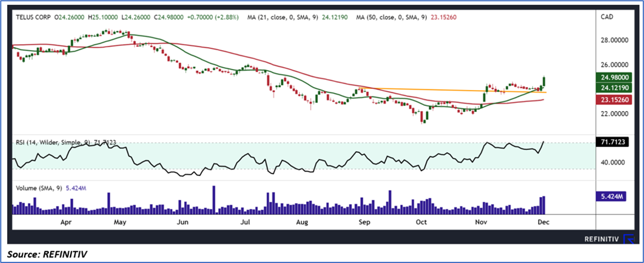The height and width of the screenshot is (263, 644).
Task: Click the Jun date axis label
Action: [182, 222]
